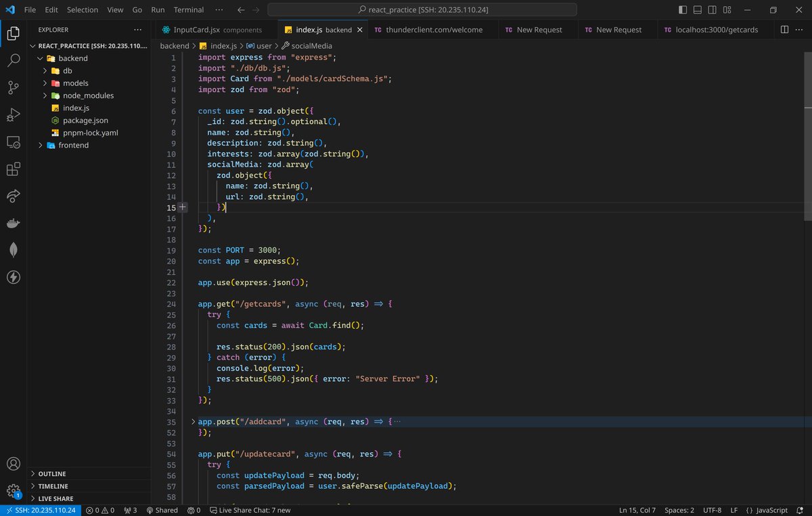
Task: Open the Run and Debug view icon
Action: point(13,114)
